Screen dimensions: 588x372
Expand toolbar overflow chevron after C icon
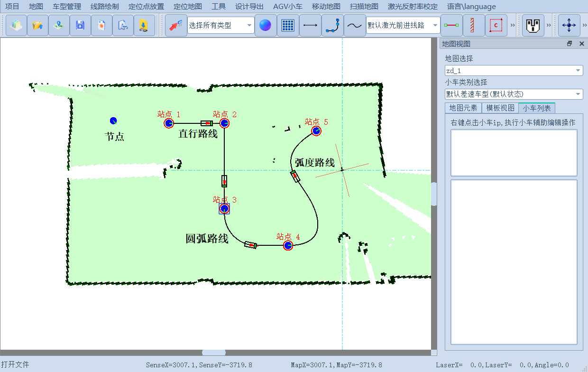(513, 26)
